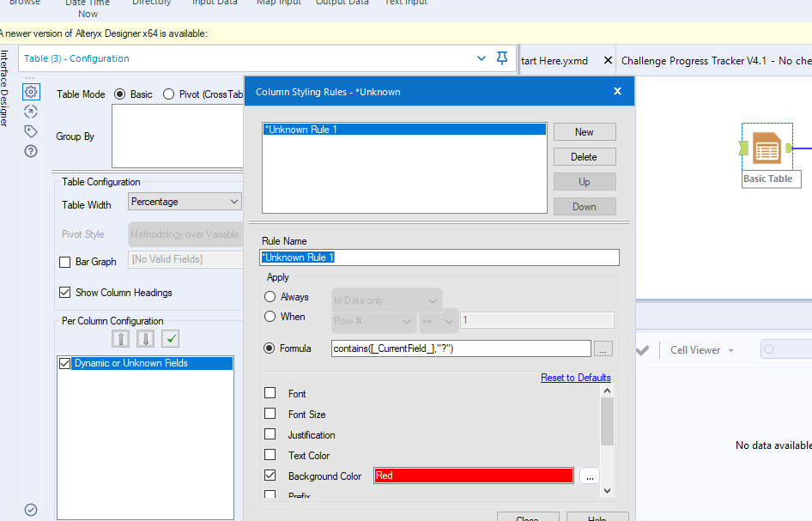Select the Output Data tool
Viewport: 812px width, 521px height.
click(342, 3)
